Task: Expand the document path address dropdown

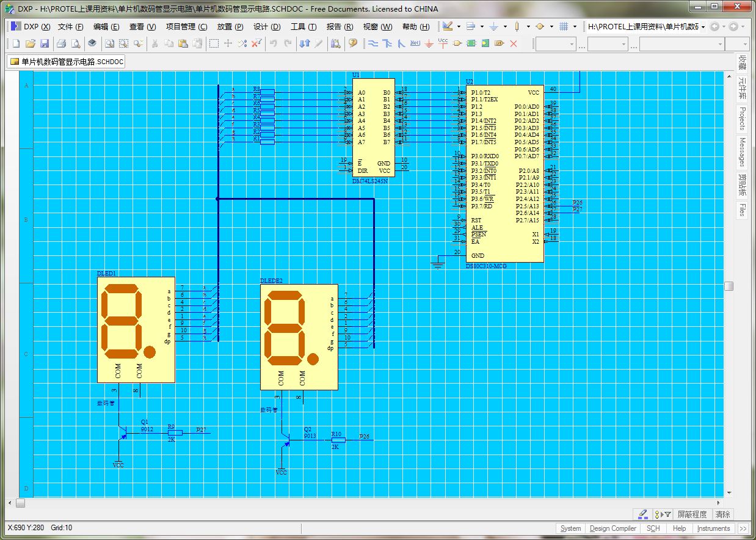Action: click(703, 27)
